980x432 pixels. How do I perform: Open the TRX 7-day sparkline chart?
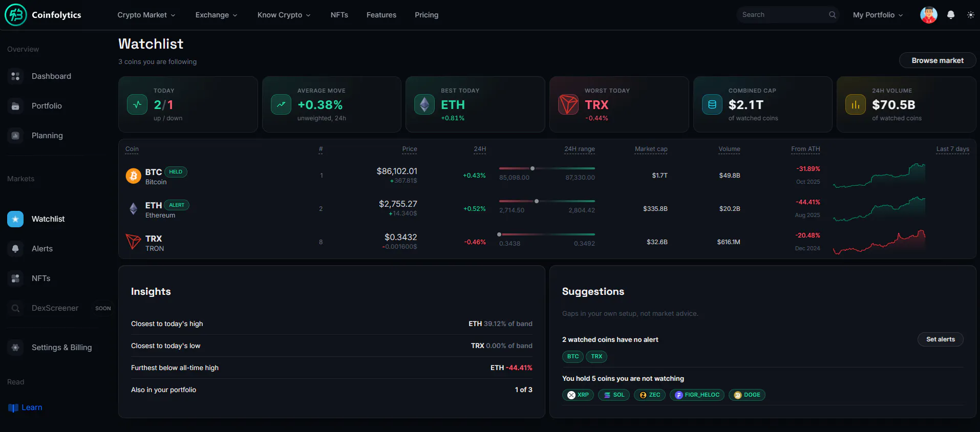(x=879, y=242)
